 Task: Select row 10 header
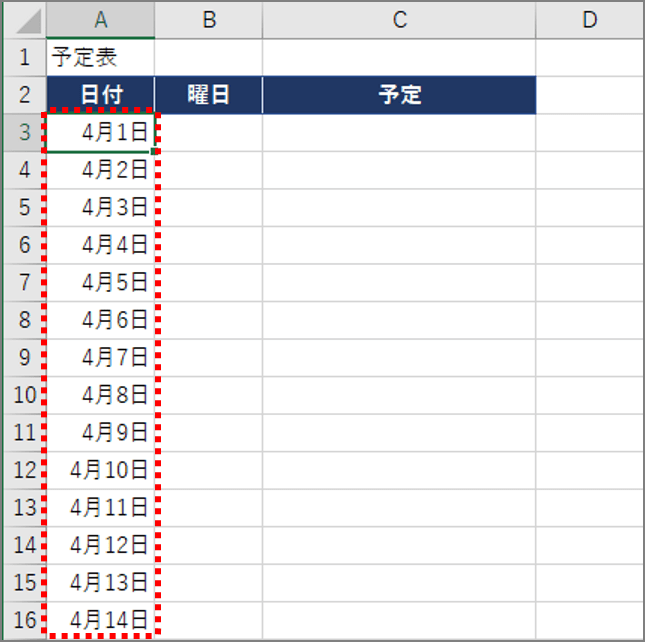click(25, 395)
